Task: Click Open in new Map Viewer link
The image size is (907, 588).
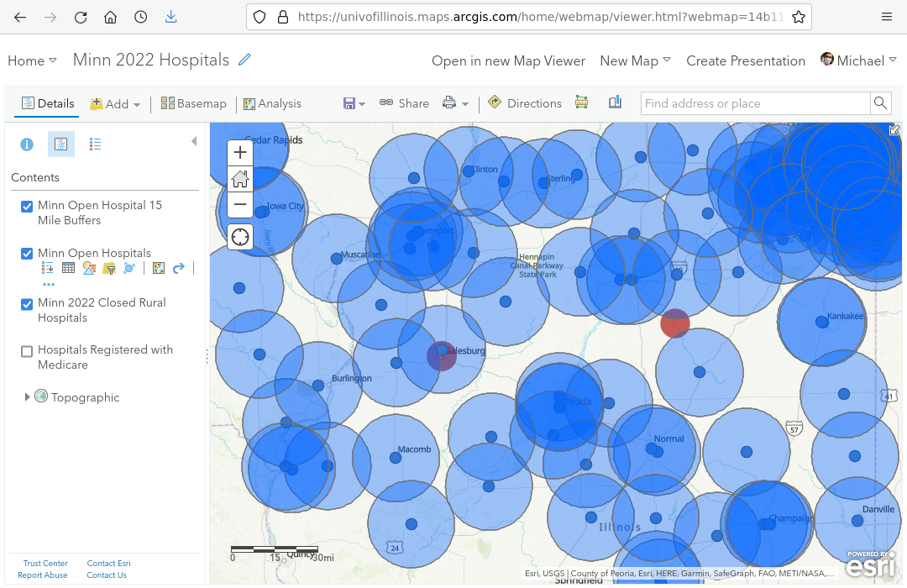Action: click(x=508, y=60)
